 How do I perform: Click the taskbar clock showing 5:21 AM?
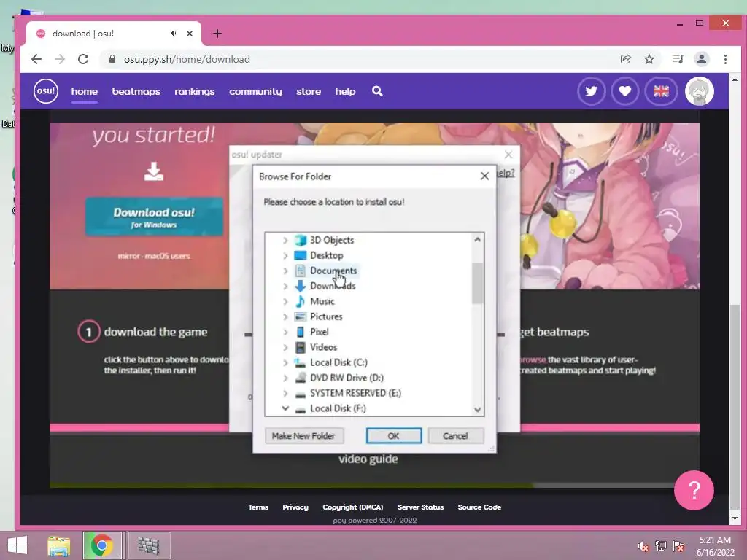coord(715,546)
